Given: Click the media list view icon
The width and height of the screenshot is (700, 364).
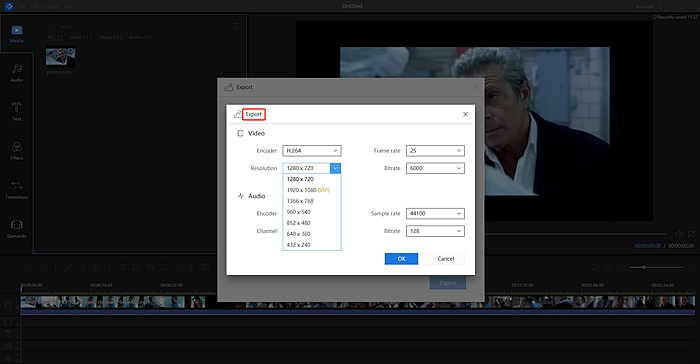Looking at the screenshot, I should coord(235,26).
